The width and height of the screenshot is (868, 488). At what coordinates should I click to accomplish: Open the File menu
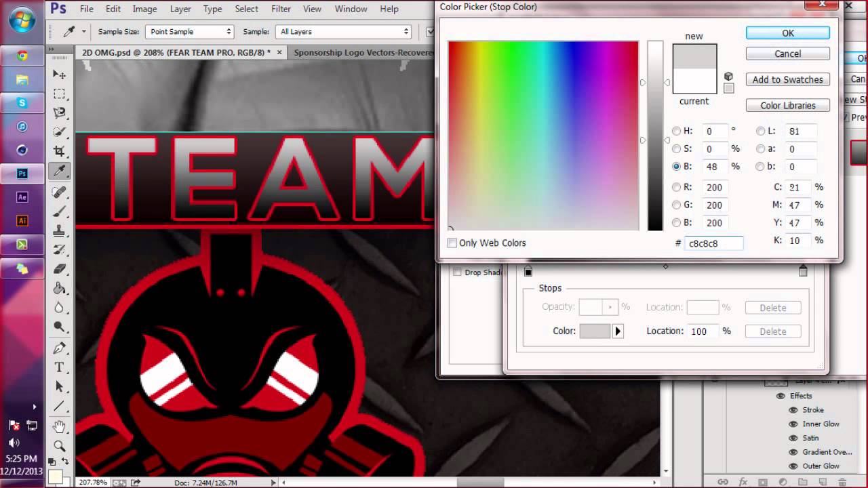click(87, 9)
